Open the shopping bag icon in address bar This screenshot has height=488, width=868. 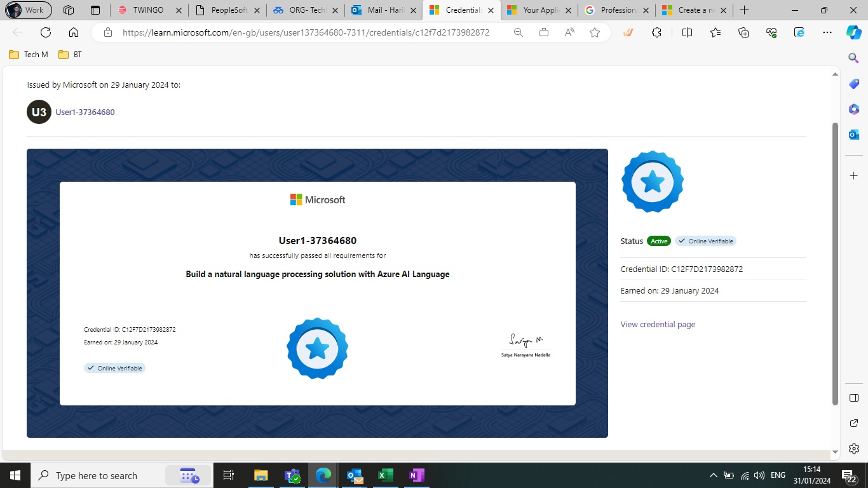[x=544, y=32]
